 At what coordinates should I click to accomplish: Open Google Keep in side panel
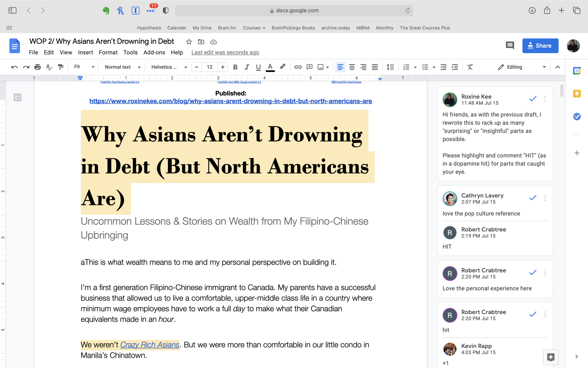point(576,94)
